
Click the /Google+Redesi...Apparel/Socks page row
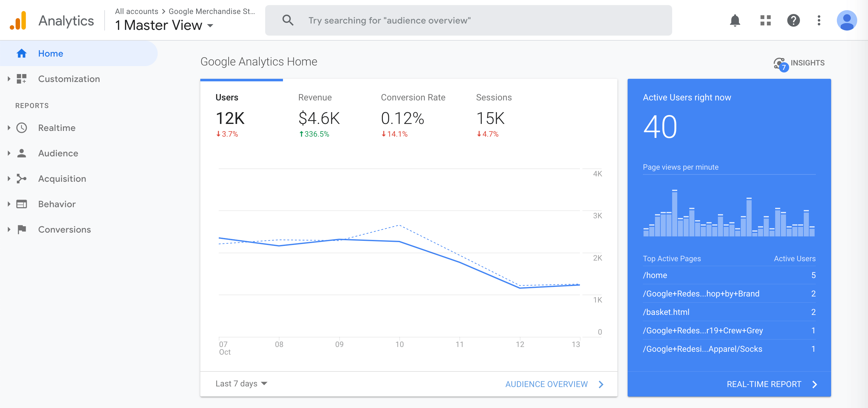click(729, 349)
